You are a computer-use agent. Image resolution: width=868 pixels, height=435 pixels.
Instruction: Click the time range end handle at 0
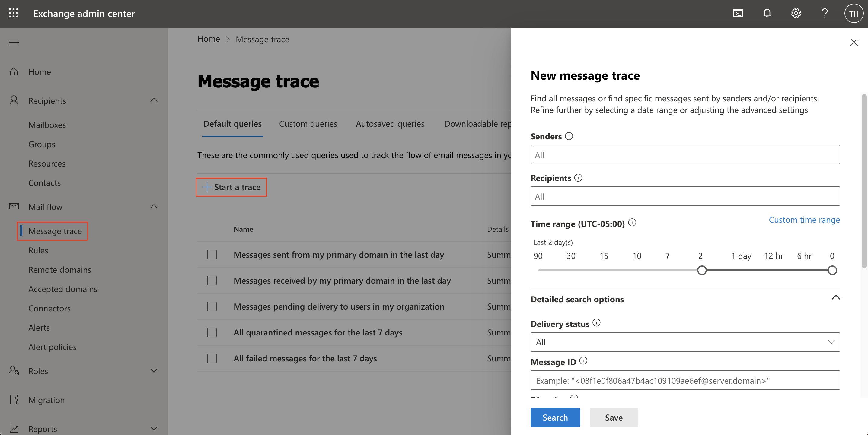(x=832, y=270)
